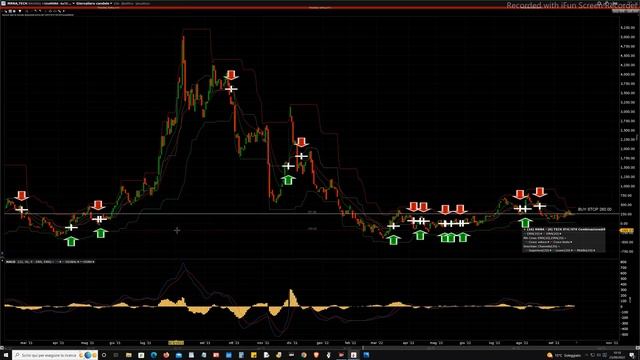This screenshot has width=640, height=360.
Task: Click the MMMA_TECH symbol title at top left
Action: click(x=17, y=3)
